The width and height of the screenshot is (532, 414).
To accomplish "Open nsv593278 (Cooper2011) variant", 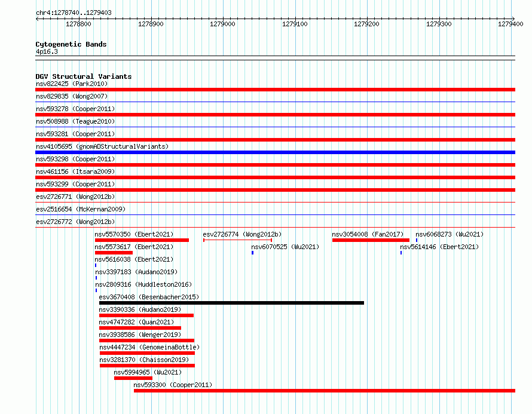I will pos(75,109).
